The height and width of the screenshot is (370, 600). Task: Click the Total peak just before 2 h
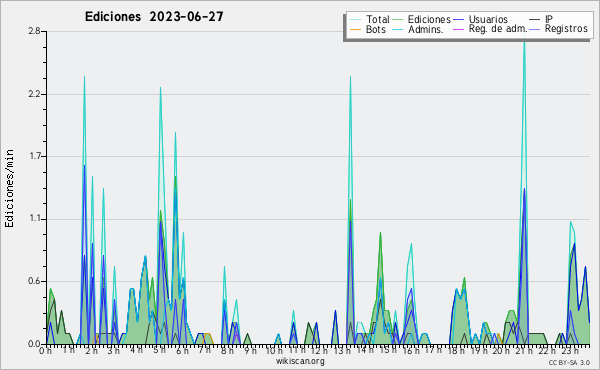[x=85, y=77]
